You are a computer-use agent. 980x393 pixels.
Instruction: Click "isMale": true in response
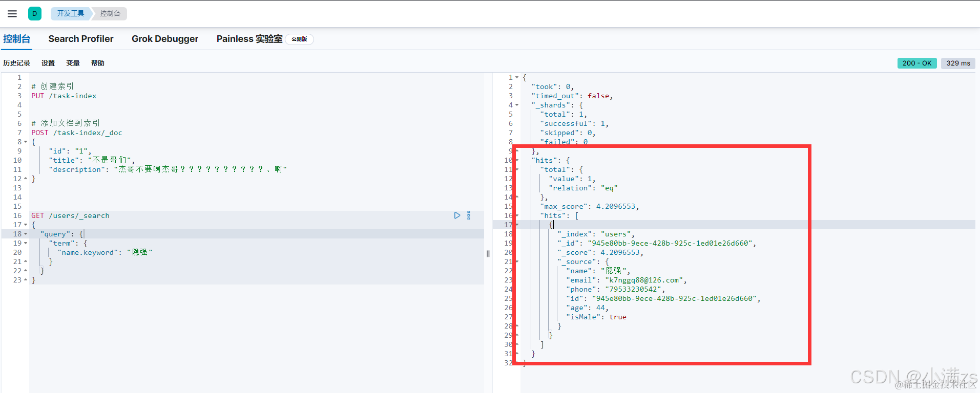pyautogui.click(x=596, y=317)
